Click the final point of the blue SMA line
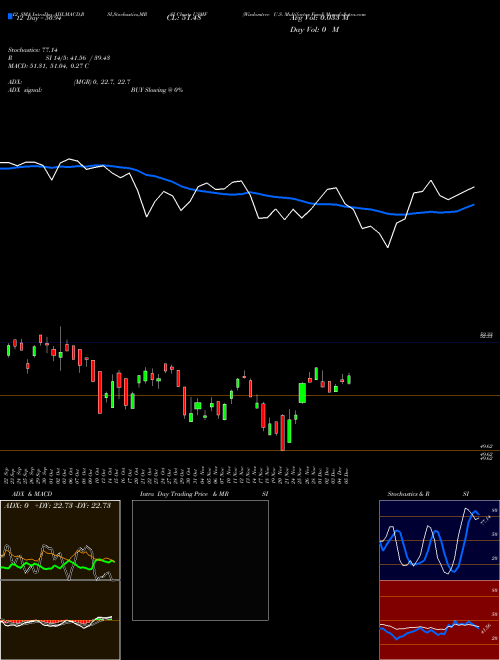Screen dimensions: 500x660 click(x=474, y=205)
